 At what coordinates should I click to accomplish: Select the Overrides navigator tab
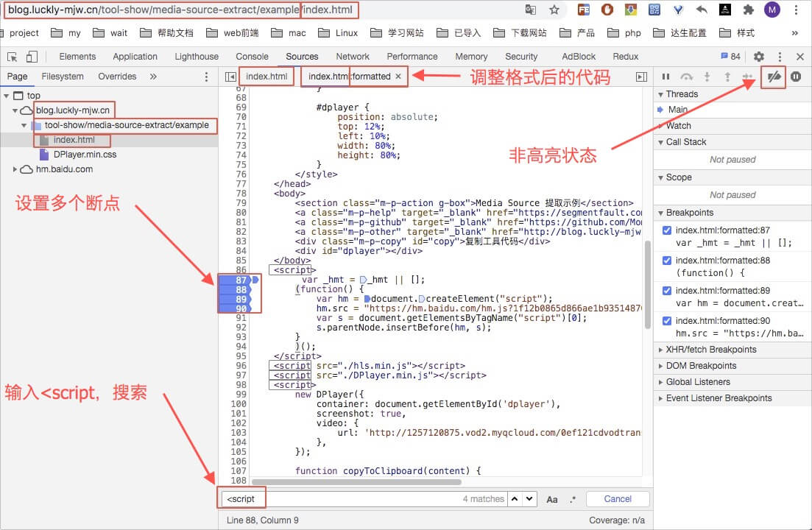pyautogui.click(x=117, y=77)
